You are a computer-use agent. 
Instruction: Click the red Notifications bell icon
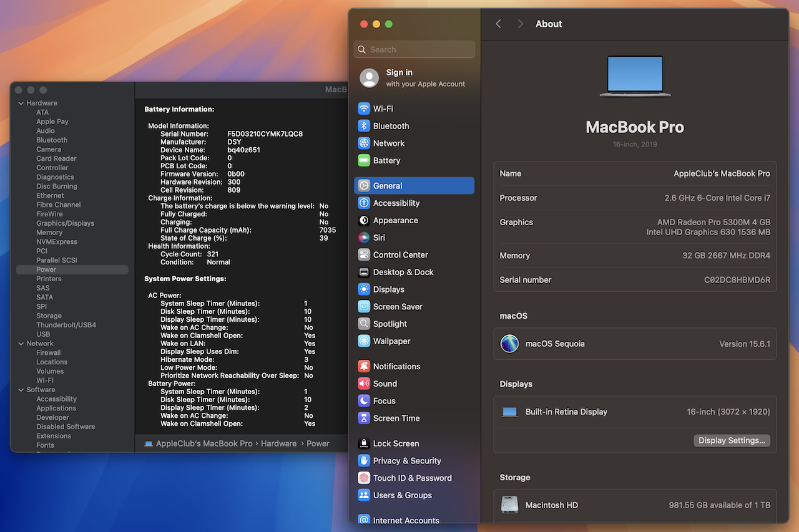point(364,367)
